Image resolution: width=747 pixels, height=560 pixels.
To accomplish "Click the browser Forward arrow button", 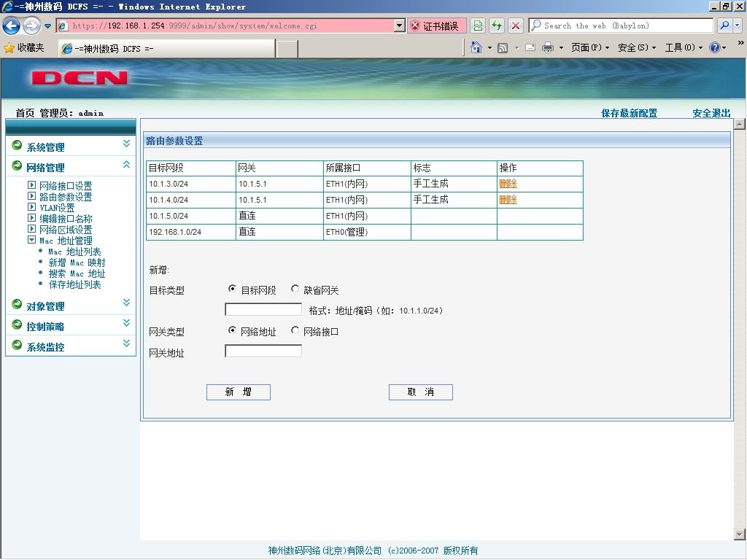I will click(x=31, y=26).
